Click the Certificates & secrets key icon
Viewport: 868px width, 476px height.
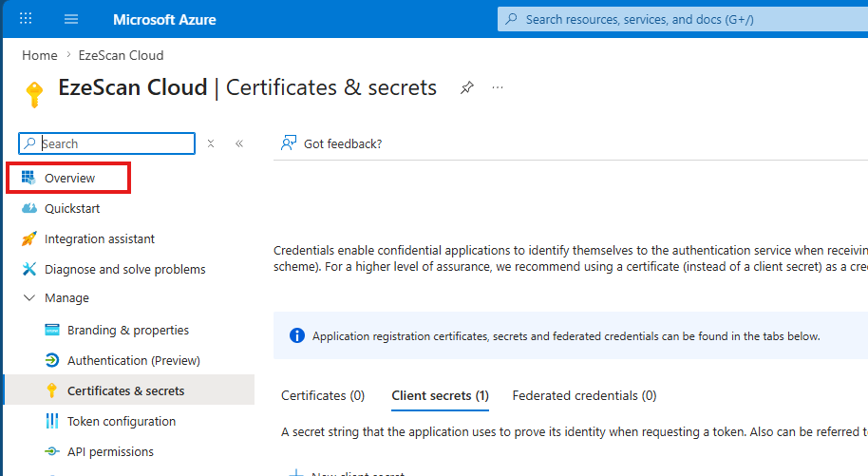coord(52,390)
